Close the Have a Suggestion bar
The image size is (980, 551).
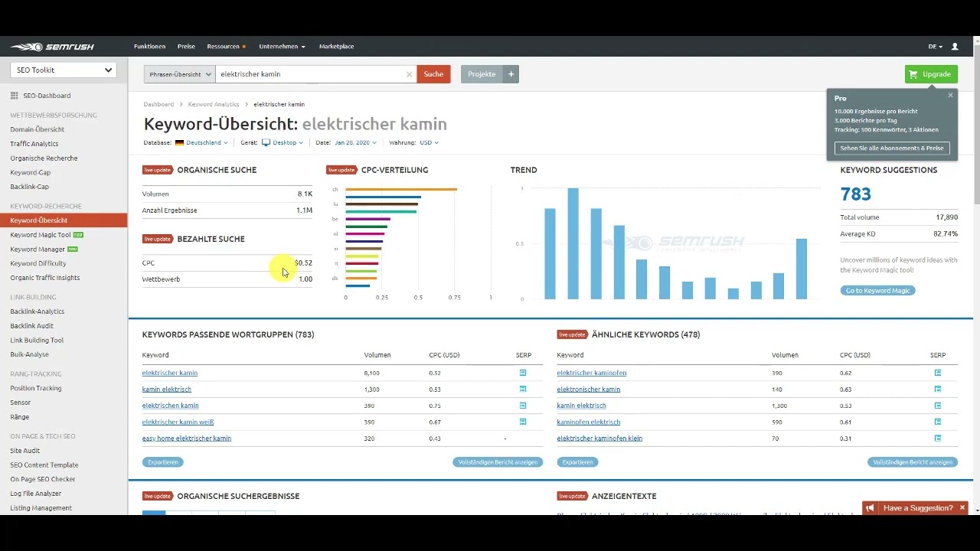click(x=962, y=507)
